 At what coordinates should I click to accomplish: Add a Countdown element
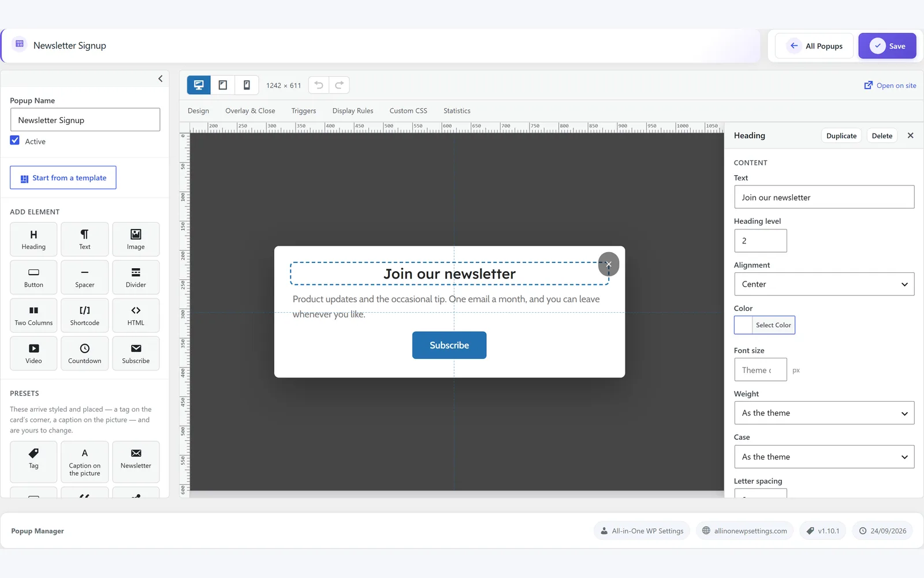pos(85,354)
